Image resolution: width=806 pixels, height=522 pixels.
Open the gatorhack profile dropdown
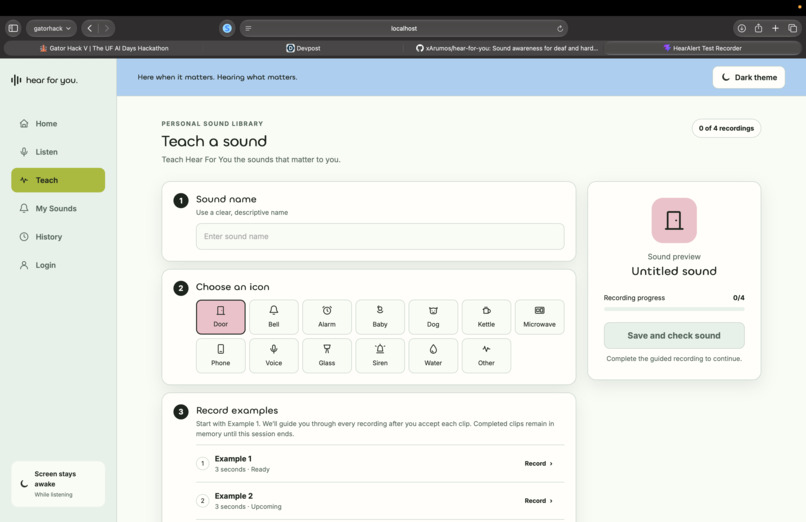tap(51, 28)
